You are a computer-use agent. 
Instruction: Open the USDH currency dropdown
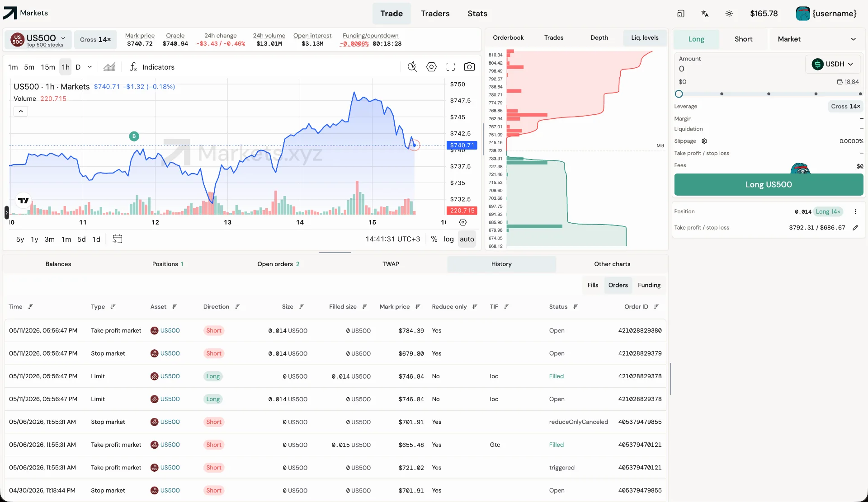click(833, 64)
